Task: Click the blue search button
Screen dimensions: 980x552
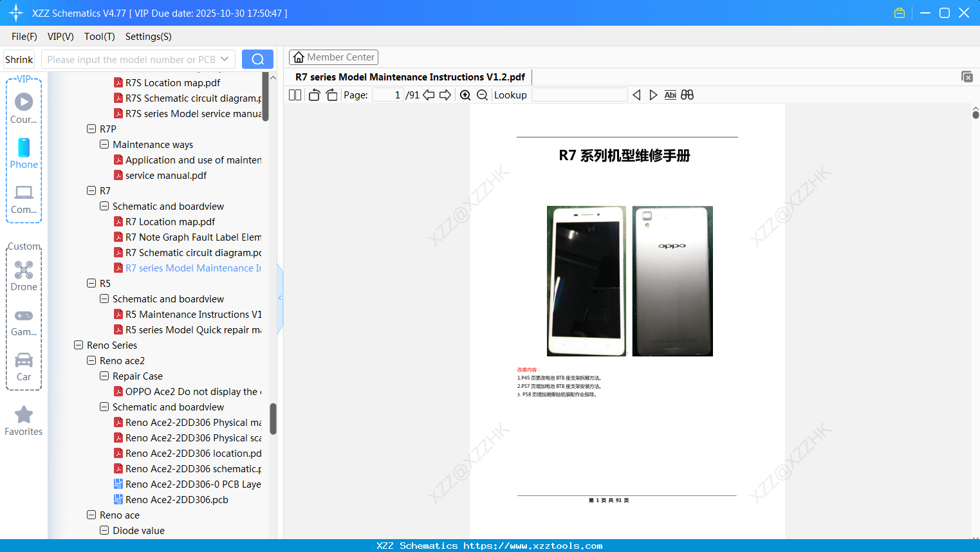Action: tap(257, 59)
